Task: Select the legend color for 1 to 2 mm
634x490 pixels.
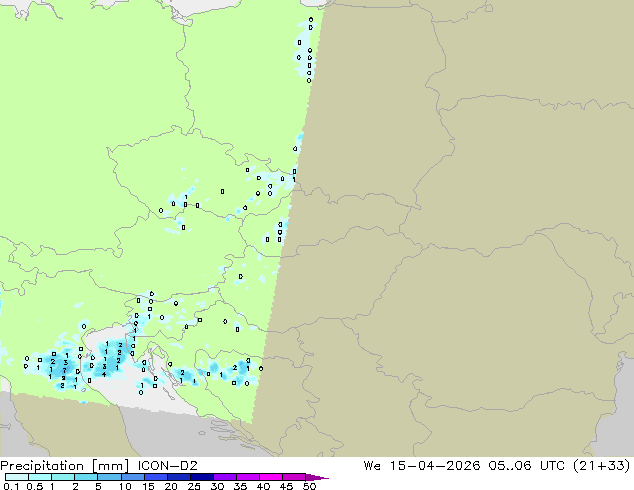Action: [x=63, y=477]
